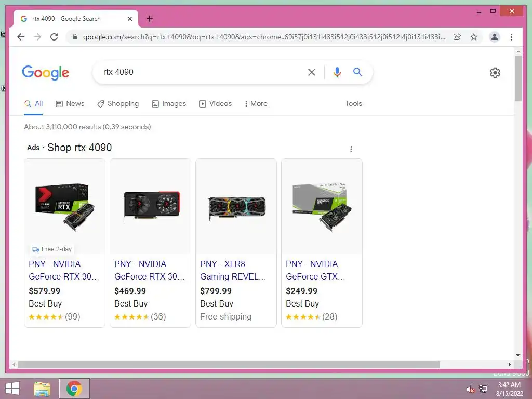Open the GeForce GTX card product image
Screen dimensions: 532x399
[x=322, y=207]
